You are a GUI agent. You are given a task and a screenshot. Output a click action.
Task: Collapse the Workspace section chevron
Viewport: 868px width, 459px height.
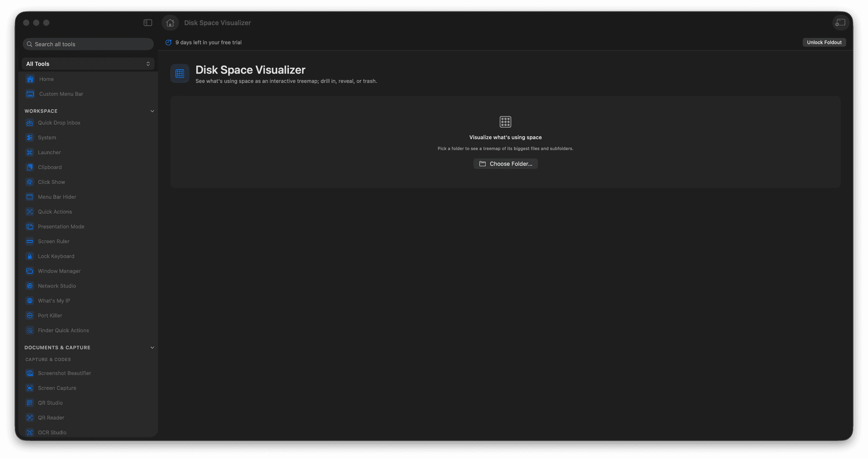[152, 111]
